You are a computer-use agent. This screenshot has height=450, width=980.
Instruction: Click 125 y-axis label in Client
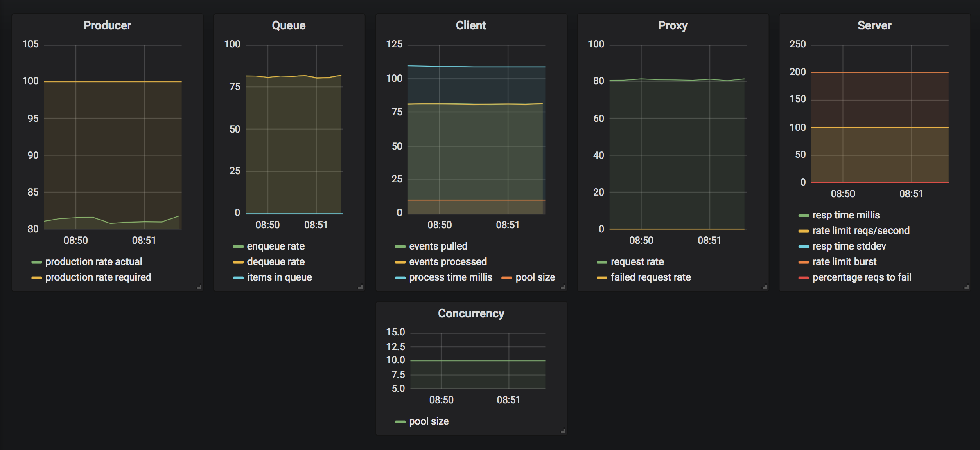click(395, 44)
